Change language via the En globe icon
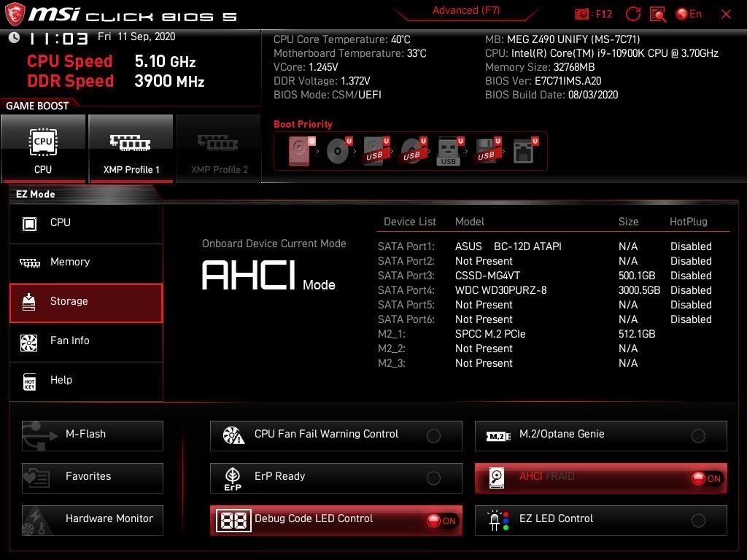The width and height of the screenshot is (747, 560). click(689, 14)
